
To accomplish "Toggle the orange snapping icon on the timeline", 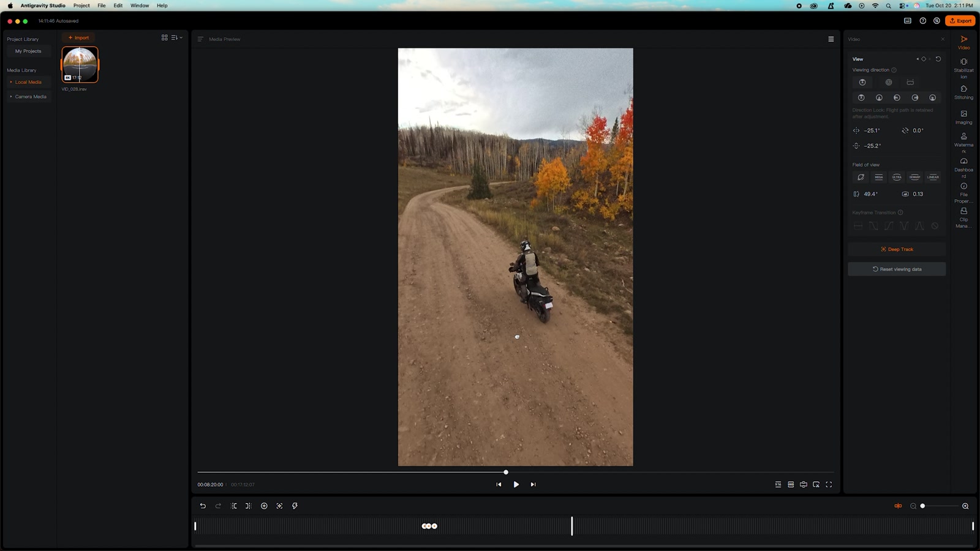I will [x=898, y=506].
